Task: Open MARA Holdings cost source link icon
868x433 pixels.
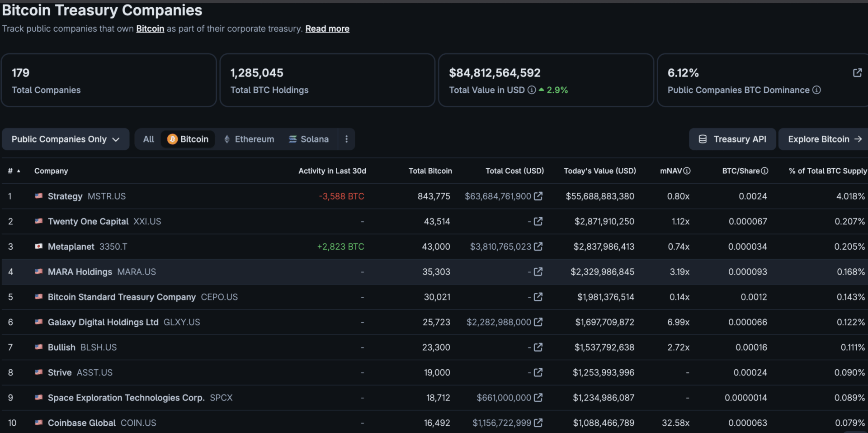Action: 538,272
